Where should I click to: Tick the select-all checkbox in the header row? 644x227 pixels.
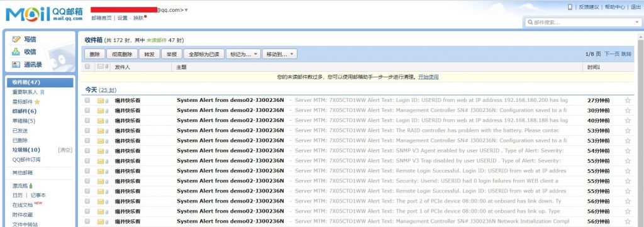point(87,67)
